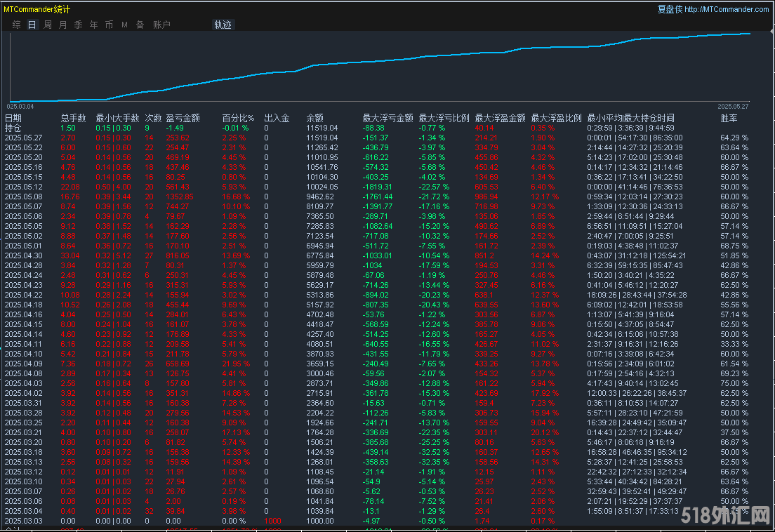Viewport: 775px width, 532px height.
Task: Click the 最小平均最大持仓时间 column header
Action: point(630,118)
